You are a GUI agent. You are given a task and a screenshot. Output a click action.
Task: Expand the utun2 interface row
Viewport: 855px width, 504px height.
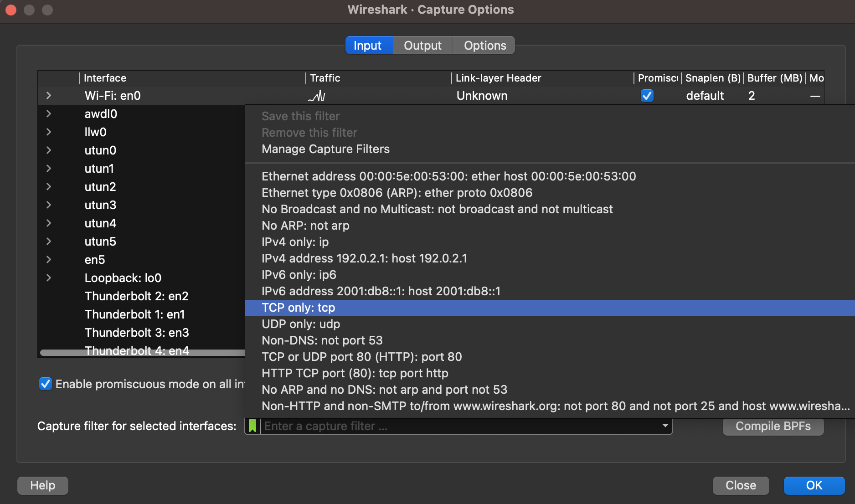(49, 187)
